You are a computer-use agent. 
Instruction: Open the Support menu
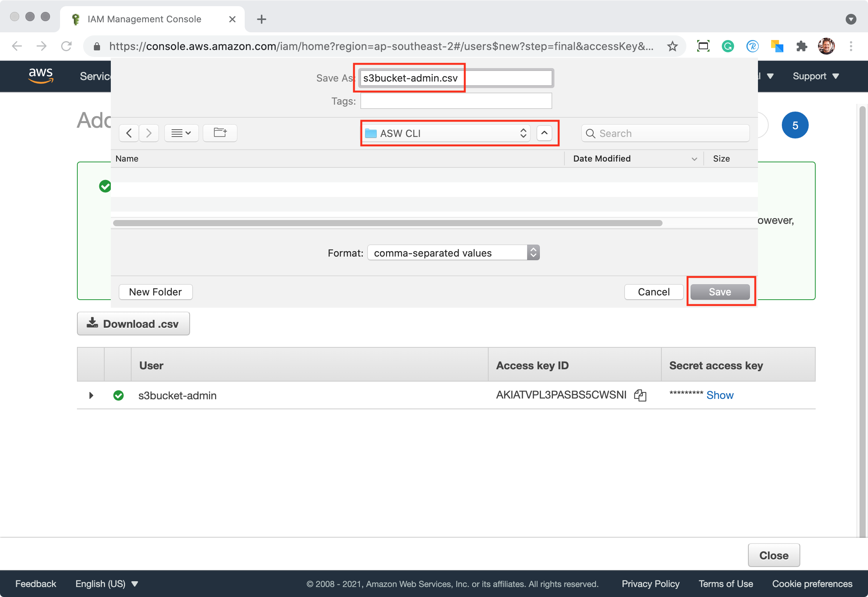tap(815, 76)
